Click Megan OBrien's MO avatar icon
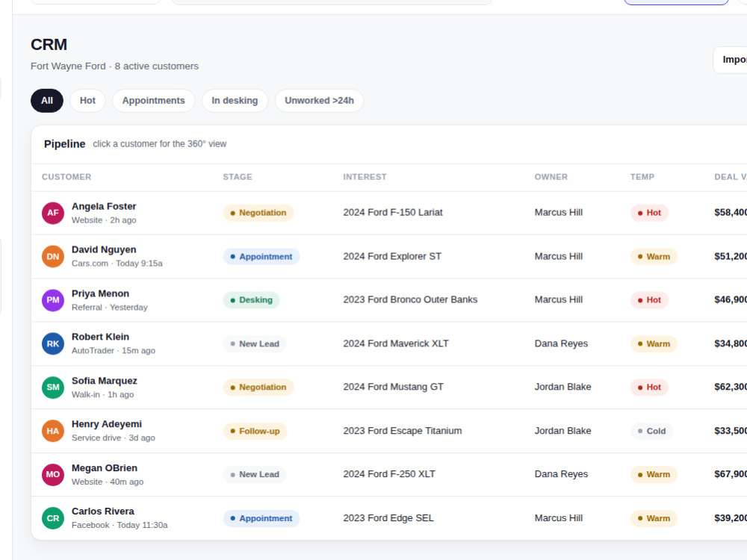747x560 pixels. (53, 475)
